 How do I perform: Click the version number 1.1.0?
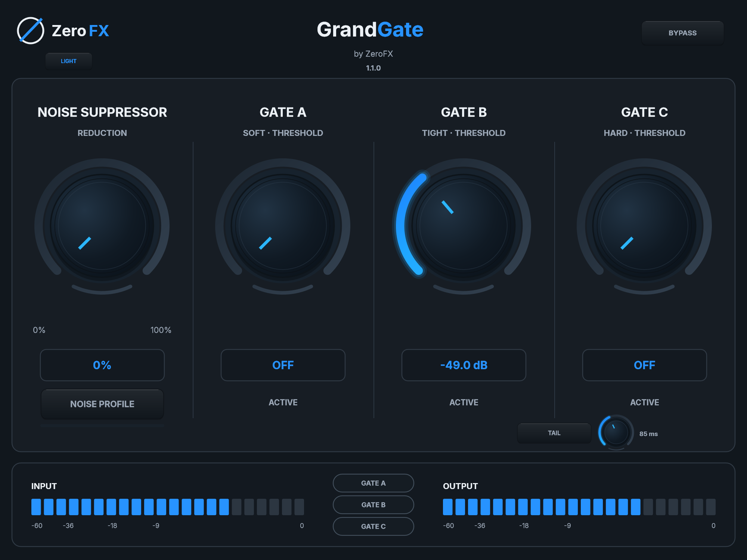(x=373, y=68)
